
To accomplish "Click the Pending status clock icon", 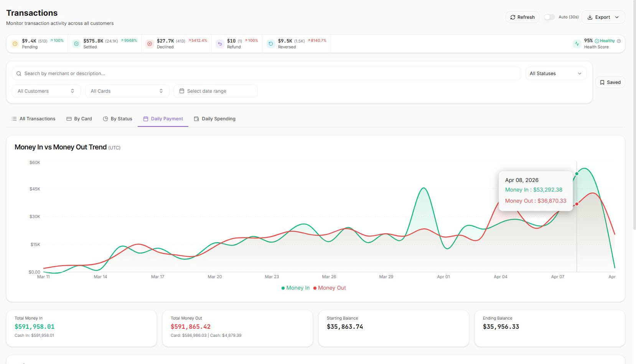I will click(15, 44).
